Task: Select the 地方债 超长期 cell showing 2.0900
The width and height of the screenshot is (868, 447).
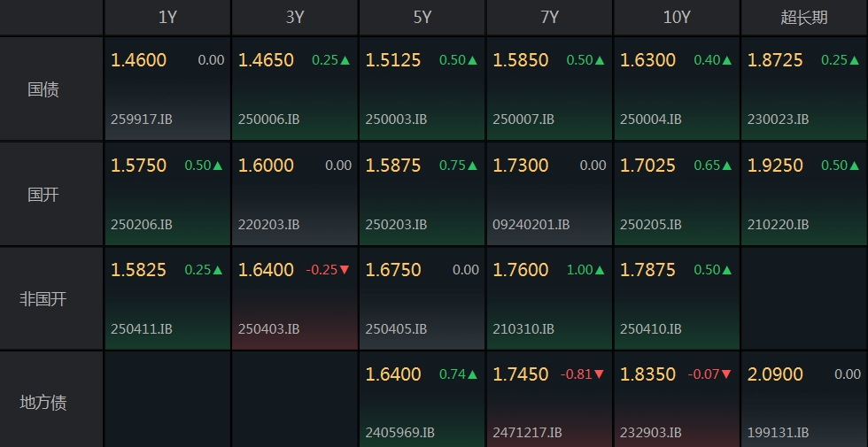Action: 804,399
